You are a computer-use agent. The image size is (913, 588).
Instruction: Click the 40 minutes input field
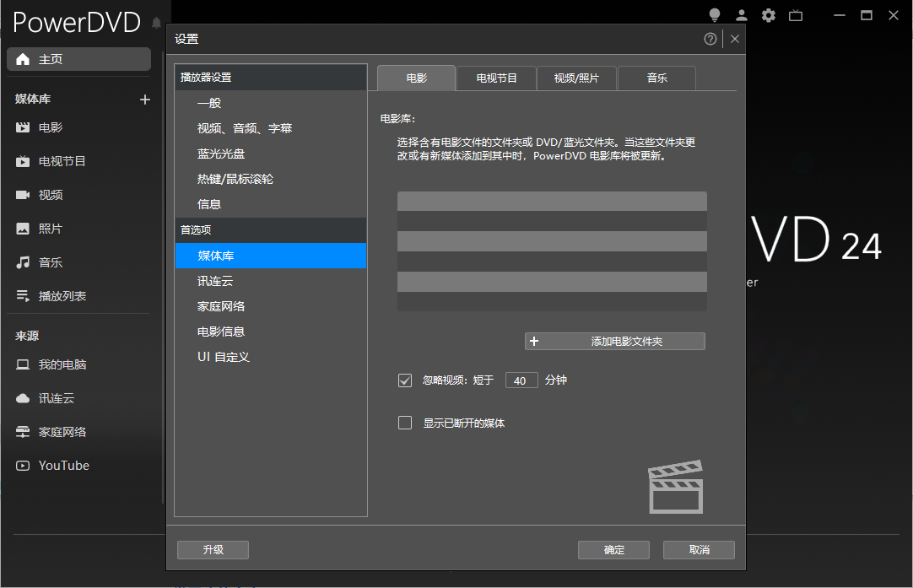[521, 380]
